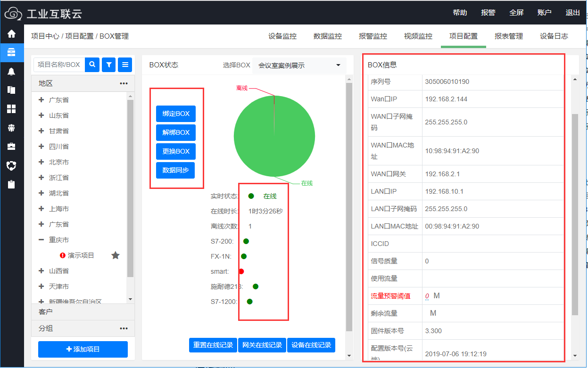The image size is (588, 368).
Task: Open 账户 in the top bar
Action: coord(545,13)
